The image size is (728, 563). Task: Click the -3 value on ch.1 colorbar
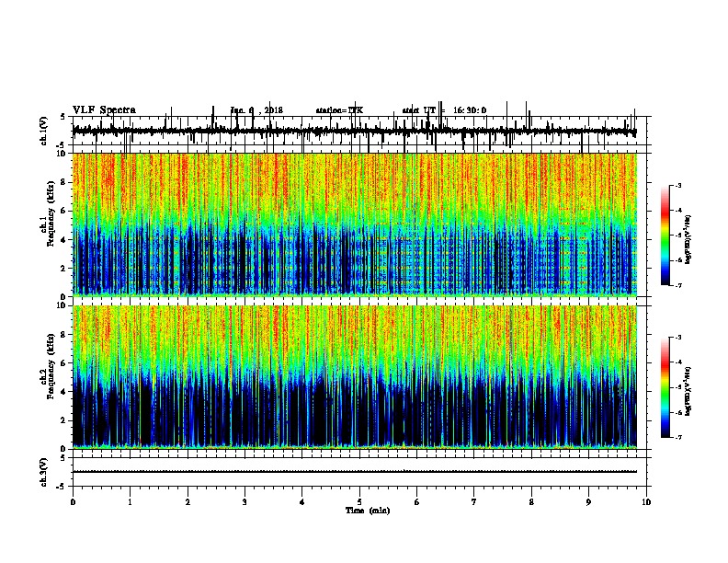(678, 186)
